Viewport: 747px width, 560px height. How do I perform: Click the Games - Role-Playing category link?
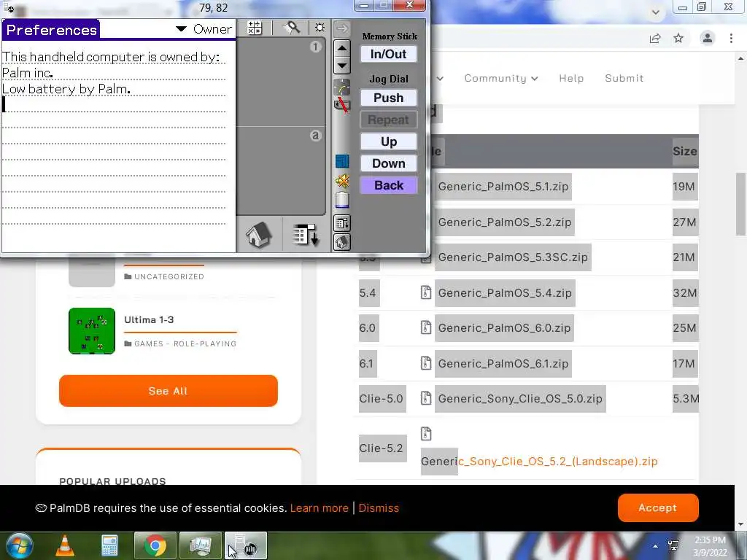pyautogui.click(x=185, y=343)
